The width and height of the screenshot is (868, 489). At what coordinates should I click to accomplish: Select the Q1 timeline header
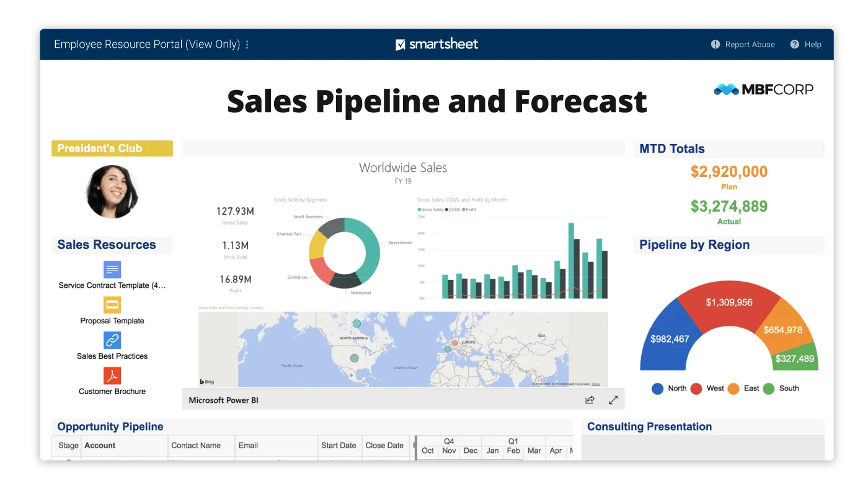pyautogui.click(x=513, y=441)
